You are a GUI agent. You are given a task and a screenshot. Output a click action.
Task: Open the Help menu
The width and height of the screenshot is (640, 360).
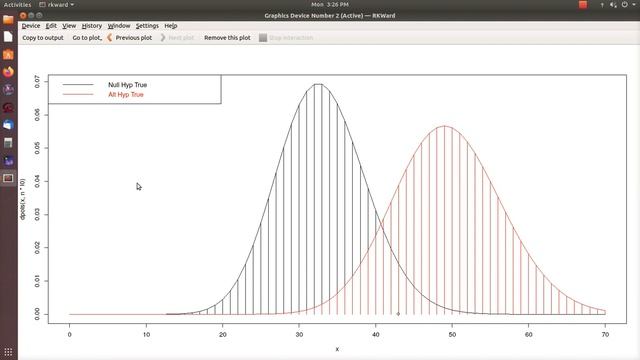171,26
